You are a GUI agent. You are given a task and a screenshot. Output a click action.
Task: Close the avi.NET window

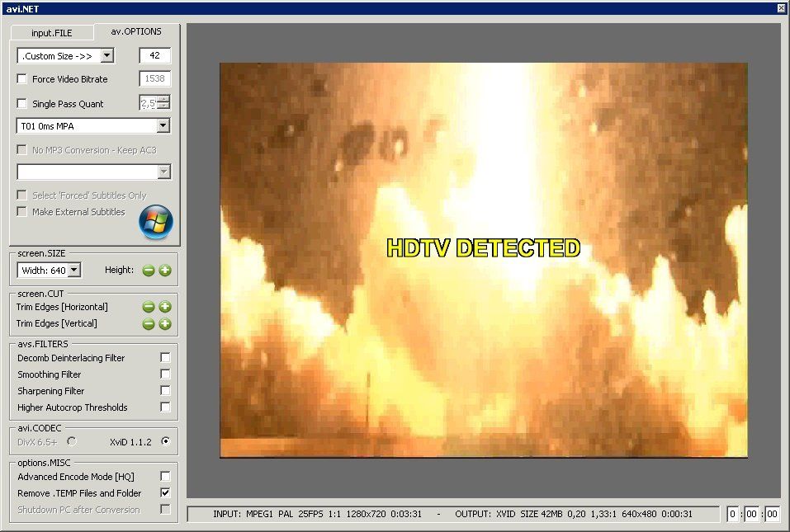pyautogui.click(x=781, y=7)
